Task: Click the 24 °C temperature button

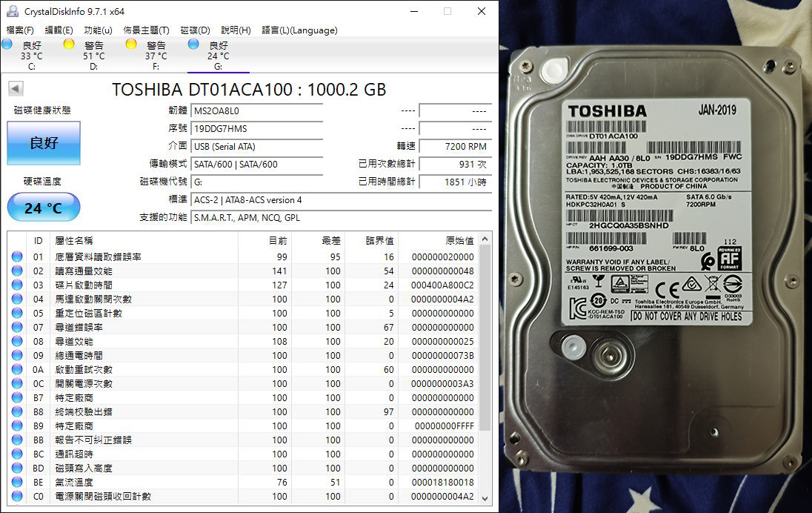Action: [x=44, y=208]
